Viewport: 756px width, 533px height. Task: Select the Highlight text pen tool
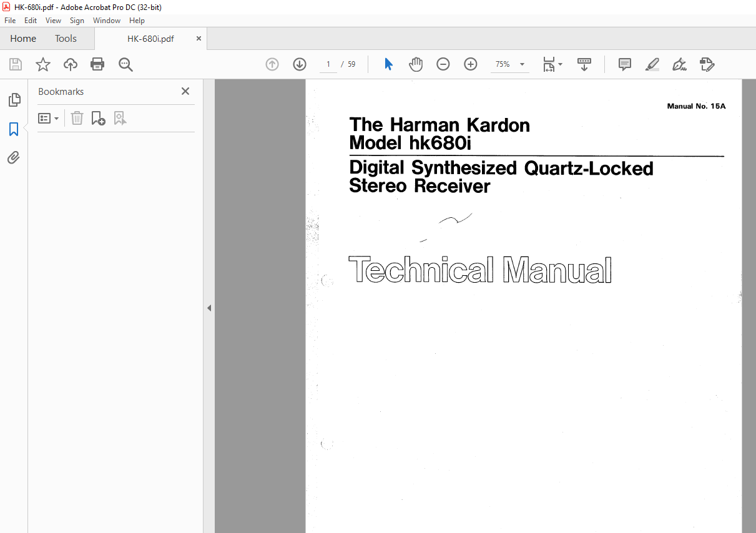tap(652, 64)
